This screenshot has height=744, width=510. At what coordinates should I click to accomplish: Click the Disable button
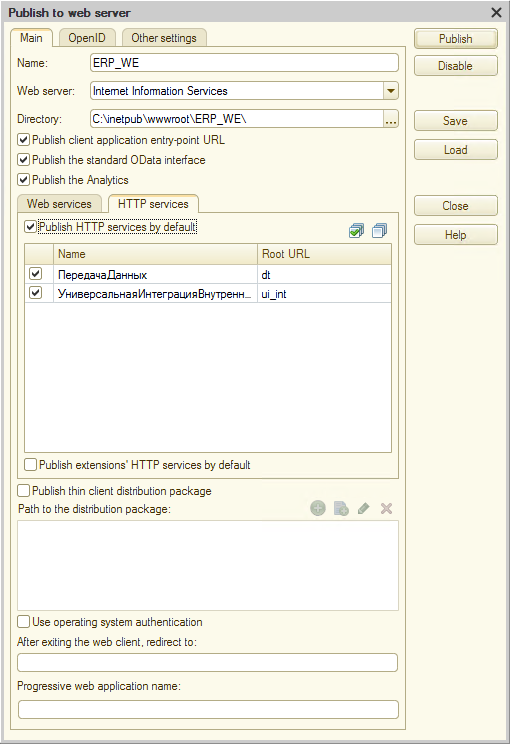[x=455, y=66]
